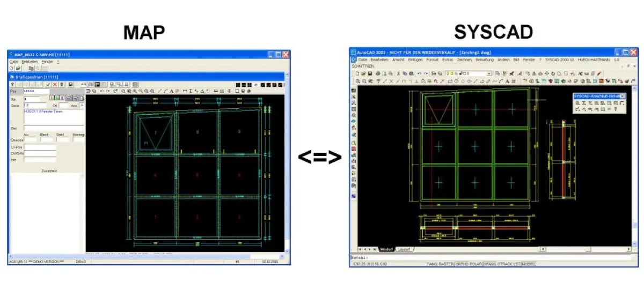644x290 pixels.
Task: Open AutoCAD's Einfügen menu
Action: click(415, 60)
